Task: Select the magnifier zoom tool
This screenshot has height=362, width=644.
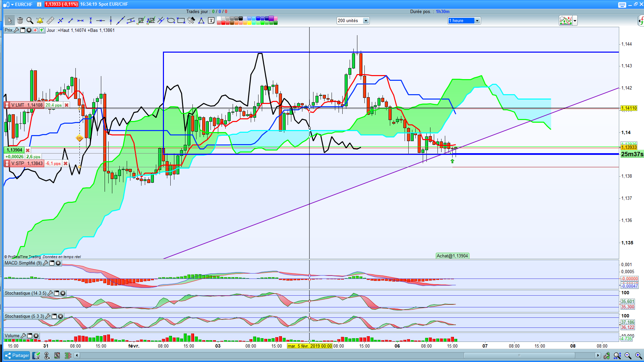Action: click(30, 21)
